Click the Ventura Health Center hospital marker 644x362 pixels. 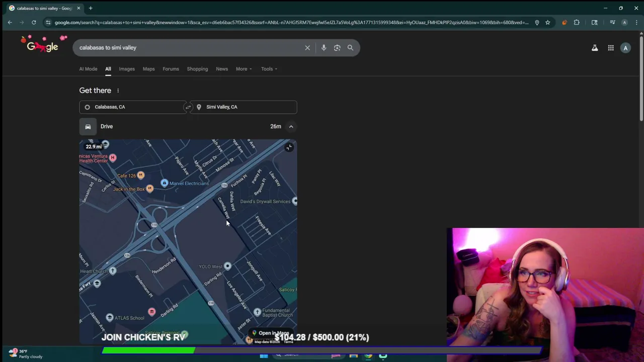click(x=113, y=158)
